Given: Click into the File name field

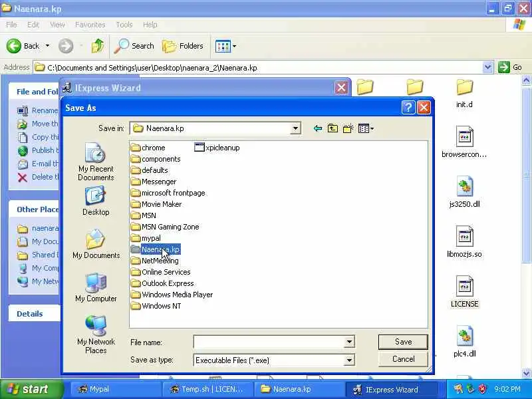Looking at the screenshot, I should click(x=269, y=342).
